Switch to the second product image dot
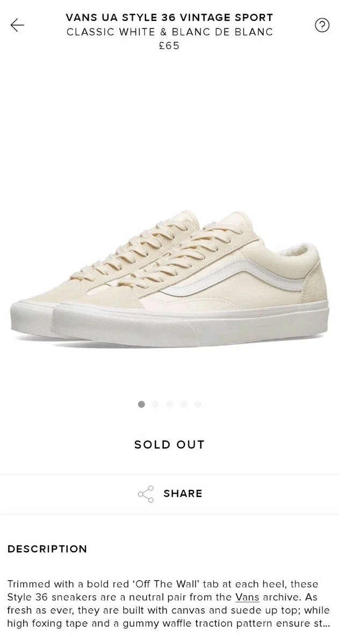 [155, 404]
